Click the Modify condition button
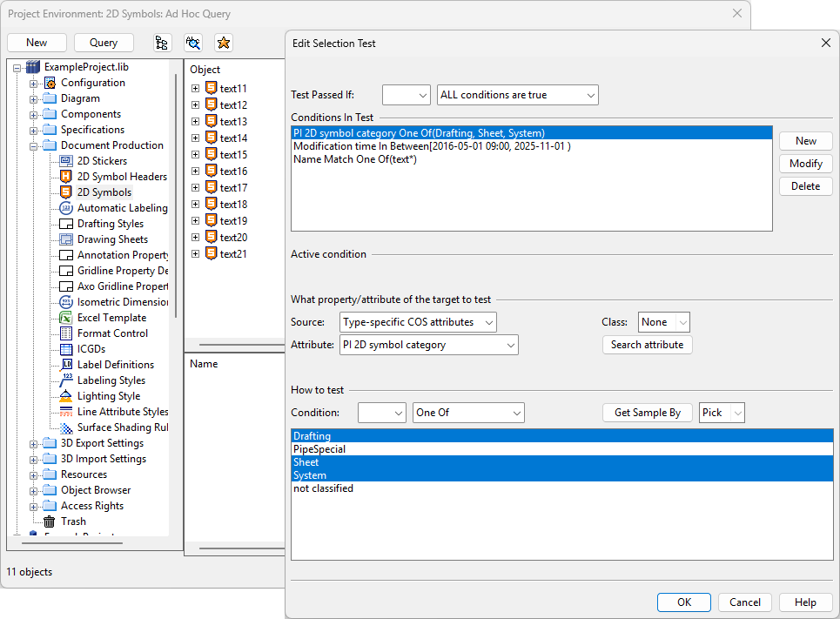The width and height of the screenshot is (840, 619). point(805,164)
